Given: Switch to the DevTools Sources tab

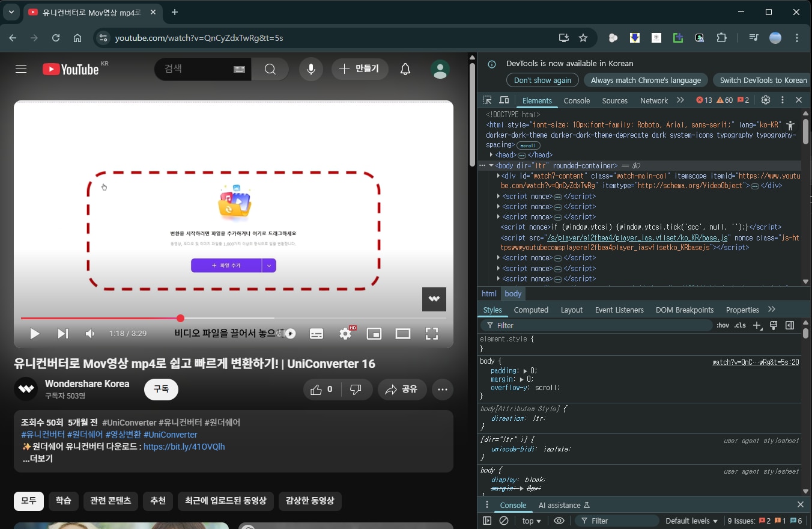Looking at the screenshot, I should (614, 100).
